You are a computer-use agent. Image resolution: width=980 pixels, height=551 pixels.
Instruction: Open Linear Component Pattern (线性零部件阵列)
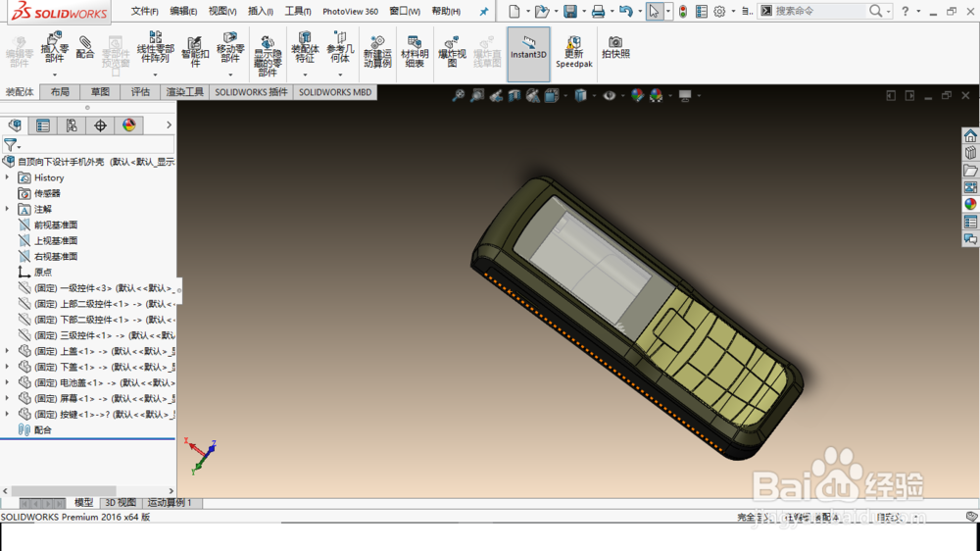pyautogui.click(x=155, y=47)
